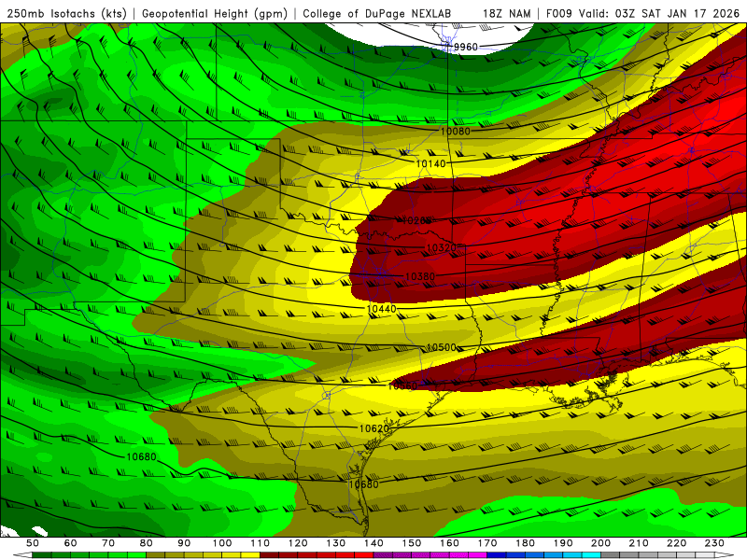Click the 'Geopotential Height (gpm)' title text
Image resolution: width=747 pixels, height=560 pixels.
(215, 13)
